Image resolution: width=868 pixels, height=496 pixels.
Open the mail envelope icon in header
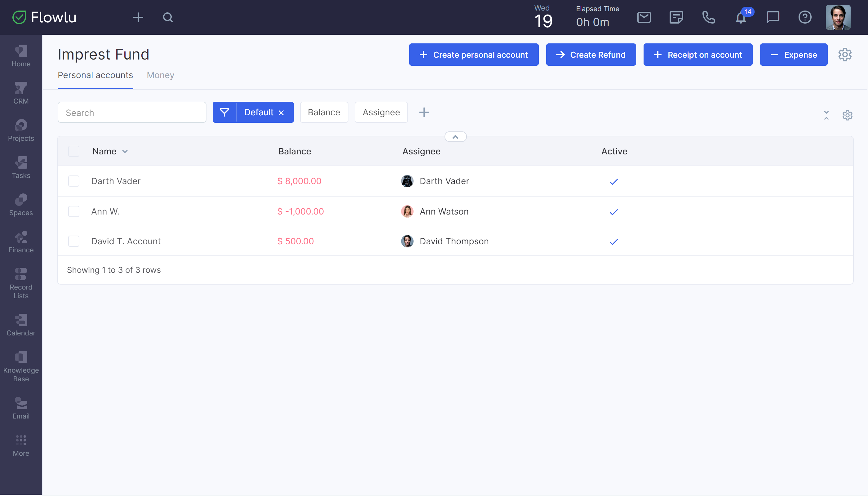644,17
